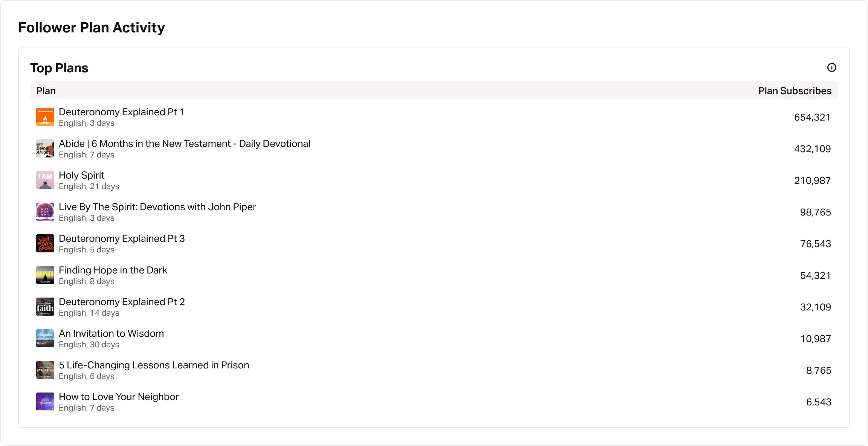Click the How to Love Your Neighbor thumbnail

point(45,402)
